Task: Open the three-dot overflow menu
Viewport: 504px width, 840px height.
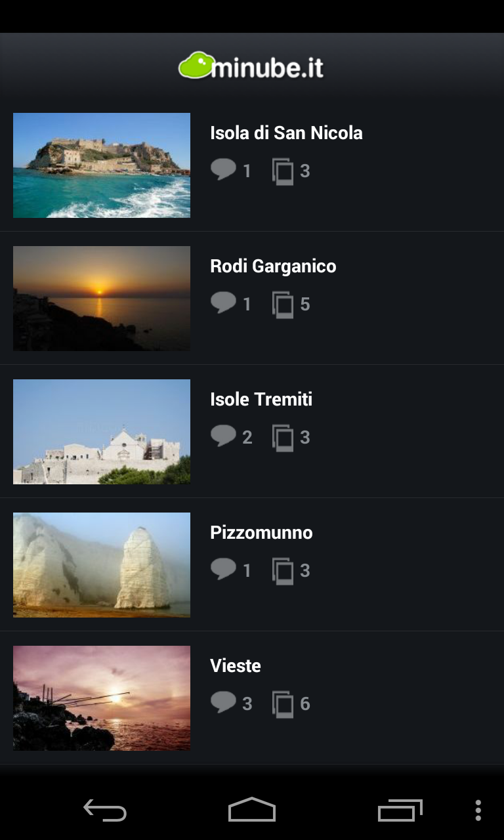Action: coord(478,810)
